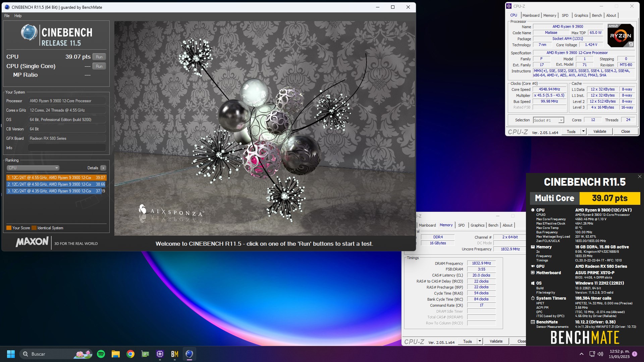Screen dimensions: 644x362
Task: Click the OS Windows icon in BenchMate panel
Action: tap(533, 283)
